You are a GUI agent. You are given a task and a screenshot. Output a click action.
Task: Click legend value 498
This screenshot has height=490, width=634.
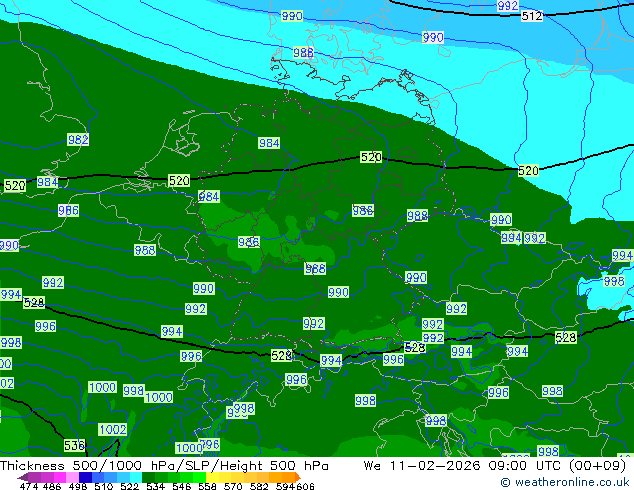pyautogui.click(x=78, y=486)
